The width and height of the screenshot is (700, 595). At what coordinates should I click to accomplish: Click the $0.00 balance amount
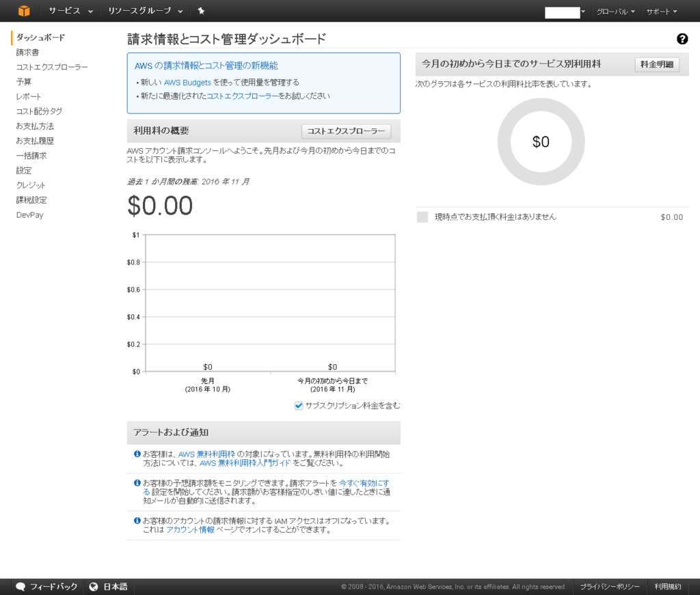coord(160,206)
